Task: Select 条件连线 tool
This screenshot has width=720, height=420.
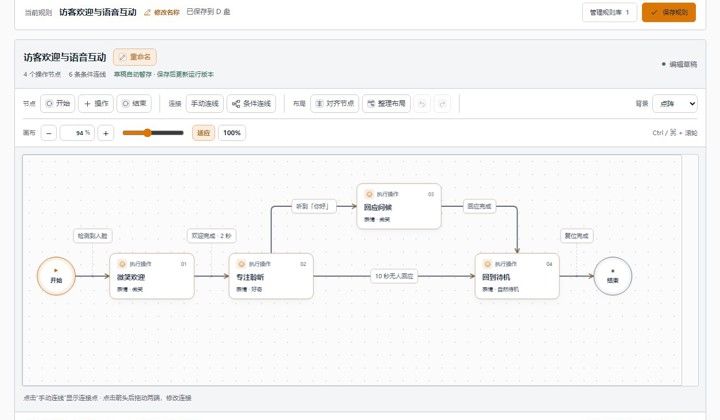Action: click(251, 104)
